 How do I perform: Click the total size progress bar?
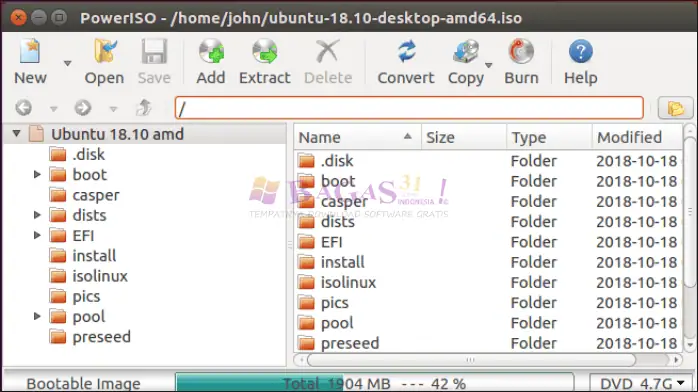pos(374,383)
